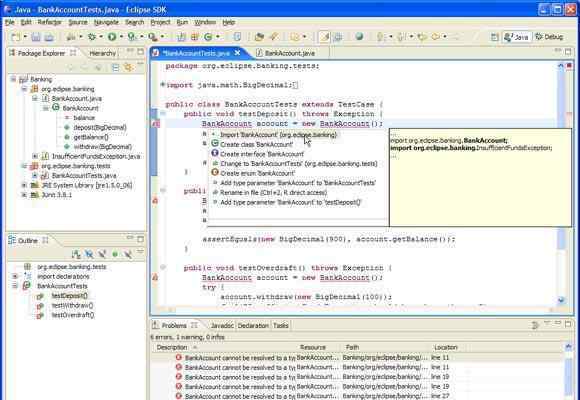Toggle Hide Static Members in Outline toolbar
This screenshot has height=400, width=580.
coord(102,254)
